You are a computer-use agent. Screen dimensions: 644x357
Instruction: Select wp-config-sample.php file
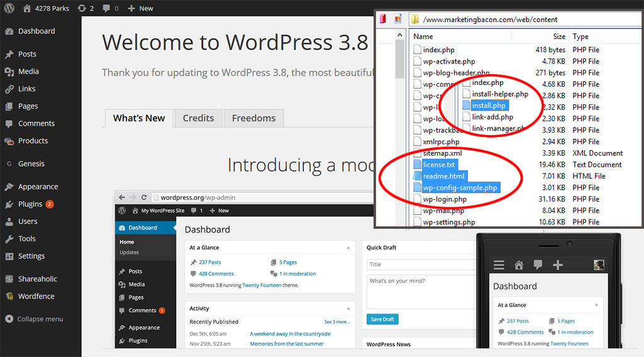click(460, 187)
